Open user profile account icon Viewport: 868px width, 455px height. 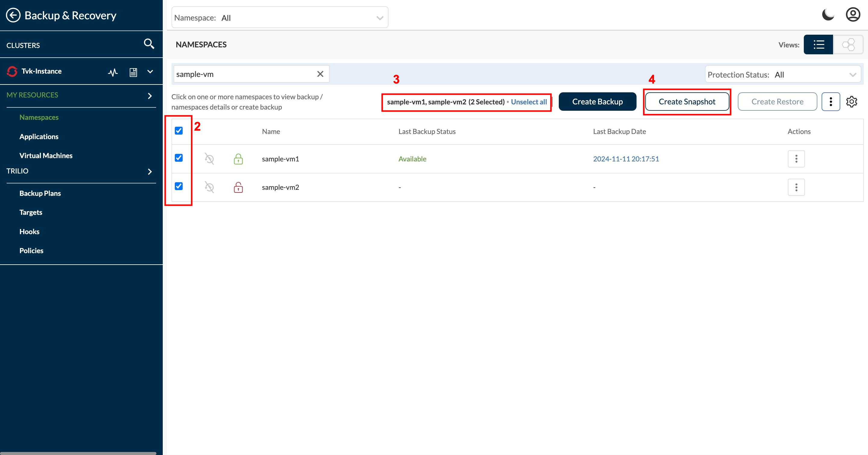[x=853, y=15]
